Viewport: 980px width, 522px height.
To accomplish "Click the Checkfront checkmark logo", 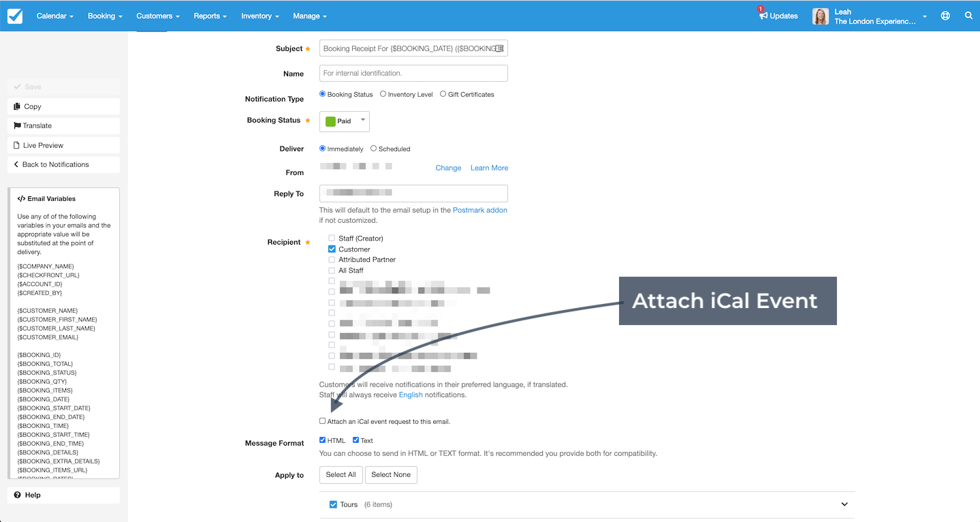I will click(x=15, y=16).
